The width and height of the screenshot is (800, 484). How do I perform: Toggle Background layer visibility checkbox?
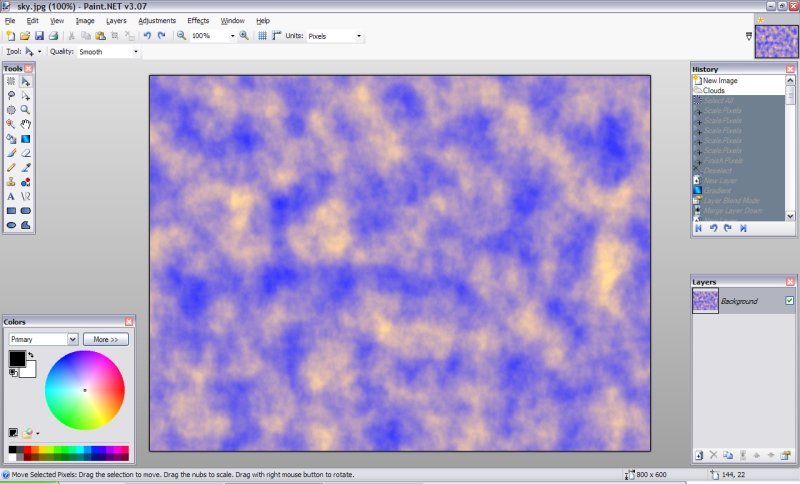pos(789,301)
